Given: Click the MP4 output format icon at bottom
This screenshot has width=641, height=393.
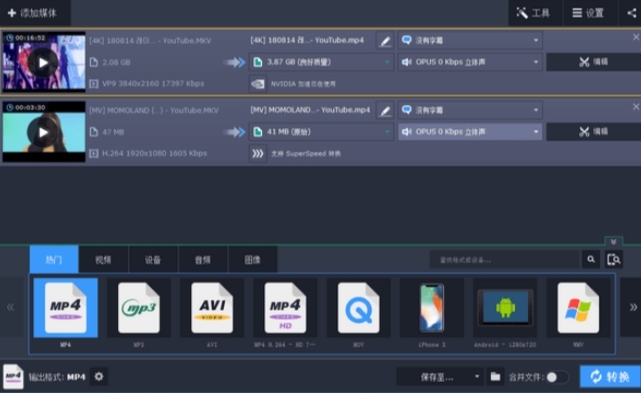Looking at the screenshot, I should coord(13,376).
